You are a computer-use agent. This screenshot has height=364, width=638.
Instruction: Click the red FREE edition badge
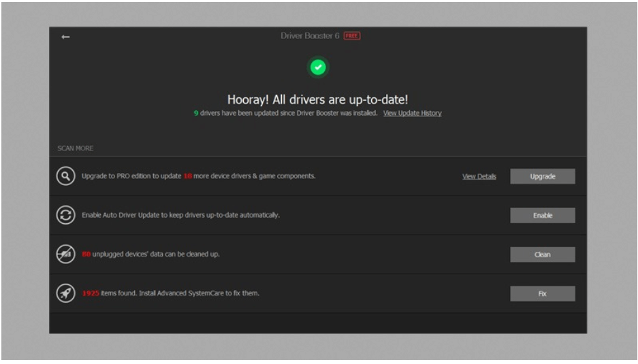(351, 36)
